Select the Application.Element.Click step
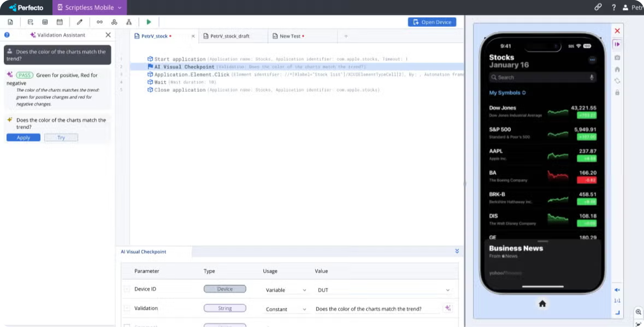 pyautogui.click(x=297, y=74)
